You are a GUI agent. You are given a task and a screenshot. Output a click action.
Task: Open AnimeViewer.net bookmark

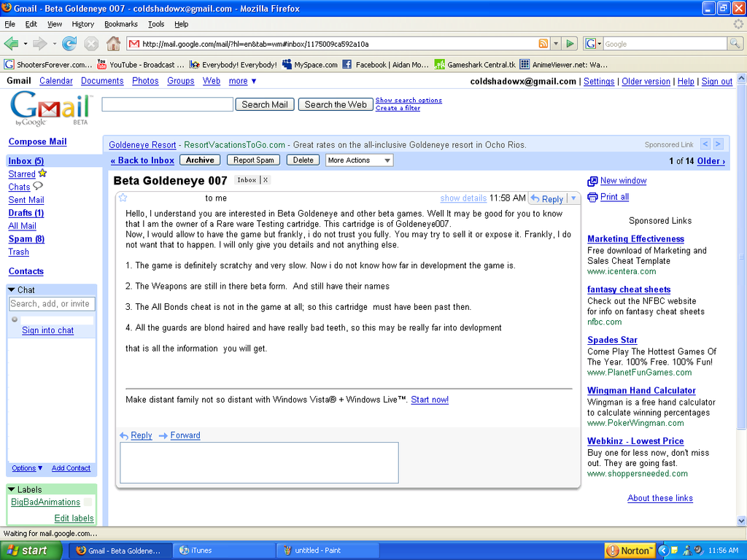(564, 65)
